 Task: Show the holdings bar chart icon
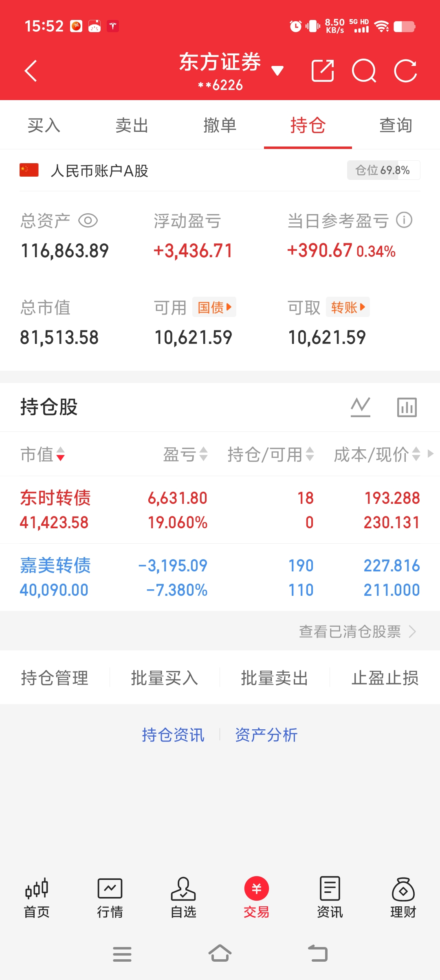click(407, 407)
